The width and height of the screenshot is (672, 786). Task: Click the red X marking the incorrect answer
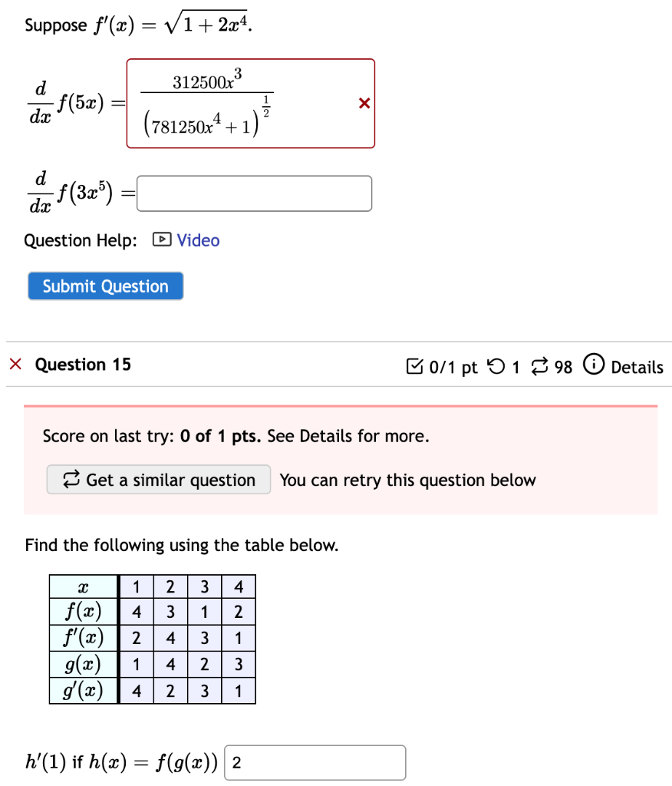pos(363,103)
